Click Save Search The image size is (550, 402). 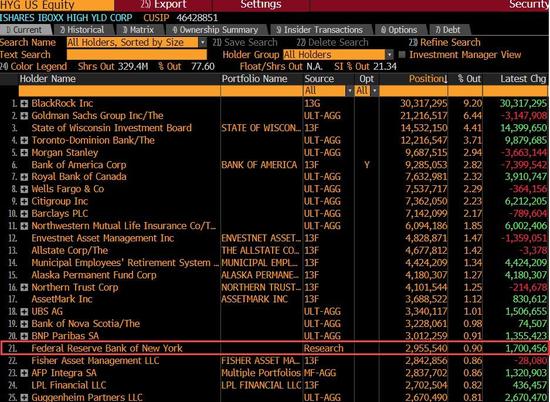pos(244,42)
